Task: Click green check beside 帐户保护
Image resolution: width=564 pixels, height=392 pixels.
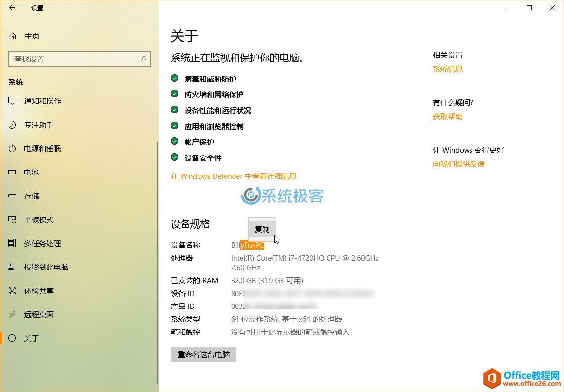Action: tap(175, 141)
